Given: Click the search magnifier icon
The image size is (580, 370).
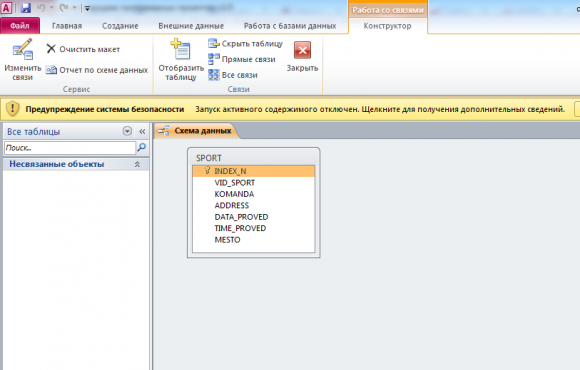Looking at the screenshot, I should pos(142,147).
